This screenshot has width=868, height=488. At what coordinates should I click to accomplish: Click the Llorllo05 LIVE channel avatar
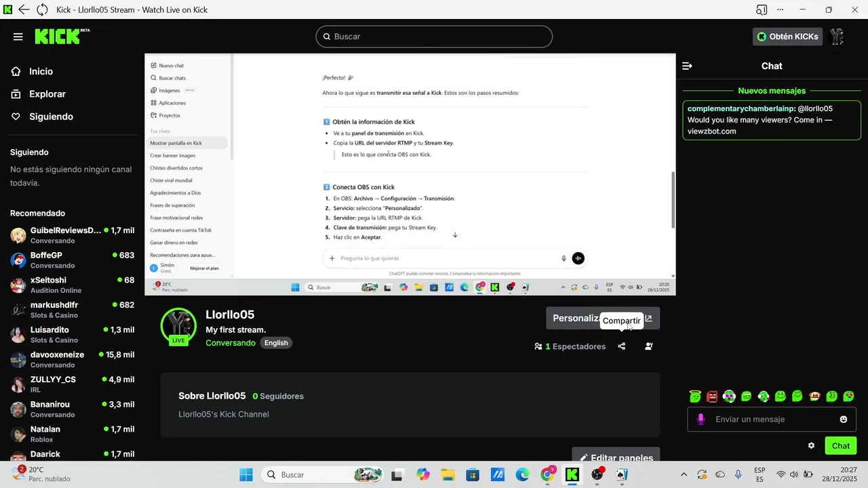coord(178,326)
